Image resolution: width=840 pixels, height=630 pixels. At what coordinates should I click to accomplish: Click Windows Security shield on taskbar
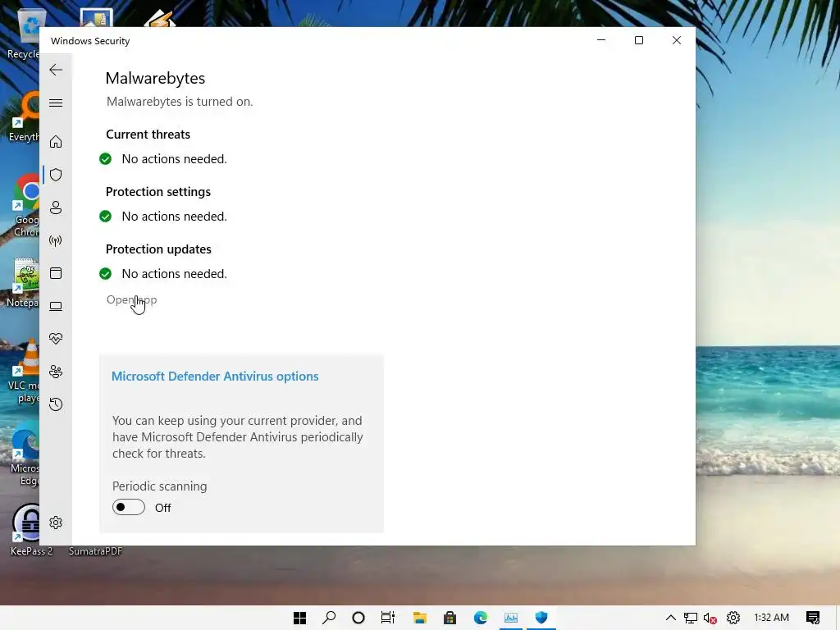click(541, 618)
